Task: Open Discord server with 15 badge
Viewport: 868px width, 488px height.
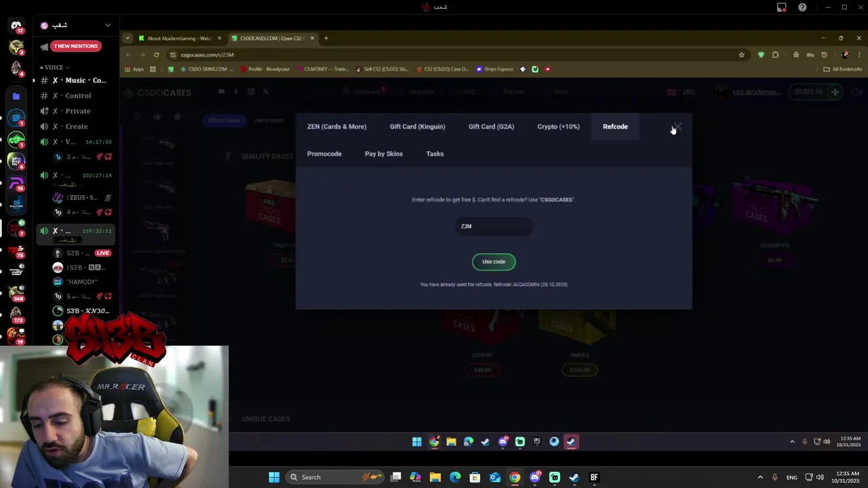Action: coord(16,184)
